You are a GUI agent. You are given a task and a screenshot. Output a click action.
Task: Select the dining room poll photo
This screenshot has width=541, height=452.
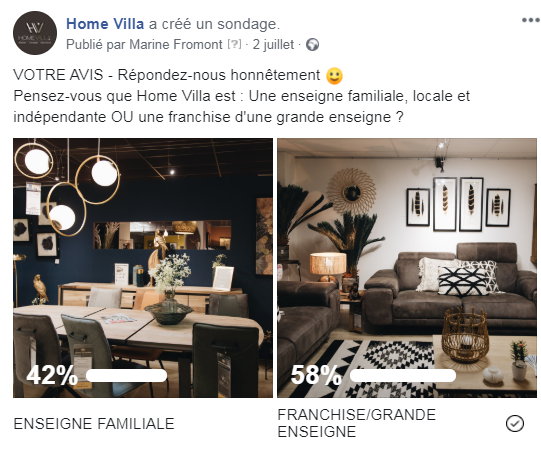point(143,268)
